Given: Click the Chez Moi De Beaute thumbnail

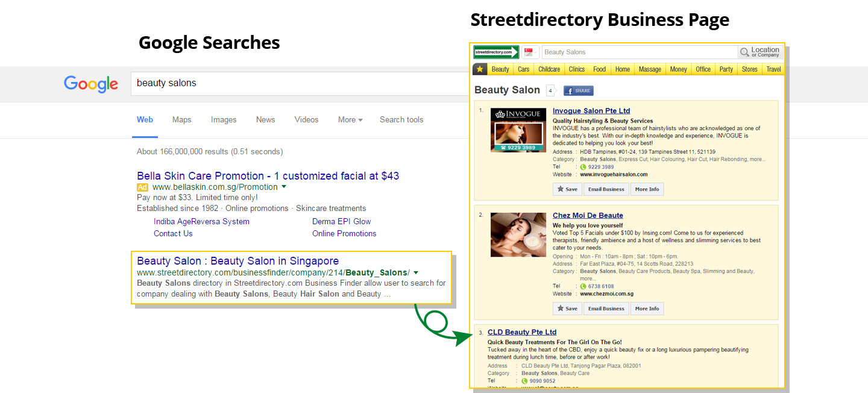Looking at the screenshot, I should (518, 235).
